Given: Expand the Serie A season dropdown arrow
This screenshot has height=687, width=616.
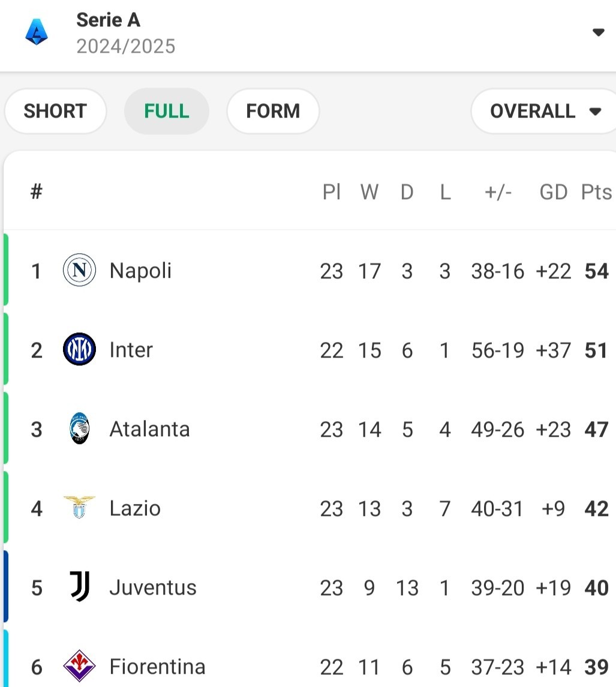Looking at the screenshot, I should 598,32.
